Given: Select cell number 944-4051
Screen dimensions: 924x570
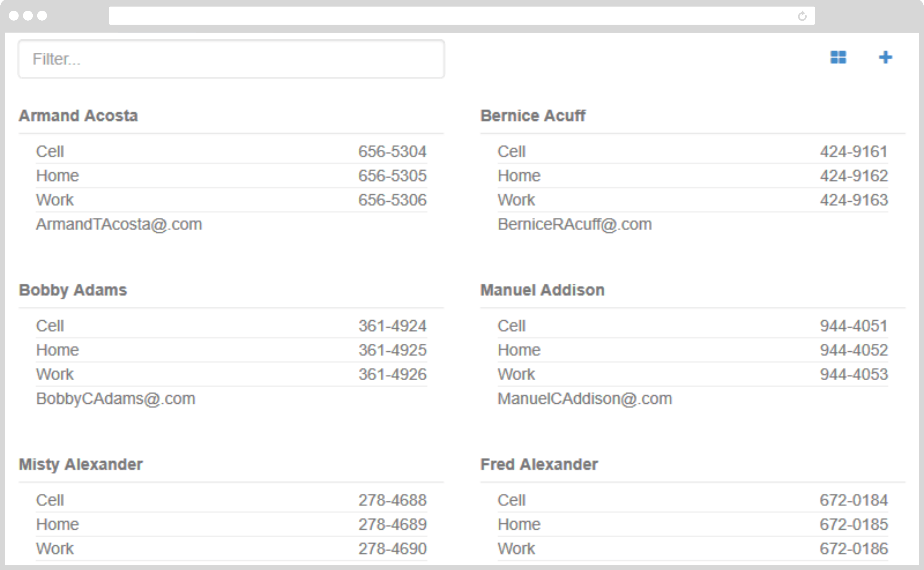Looking at the screenshot, I should [854, 326].
